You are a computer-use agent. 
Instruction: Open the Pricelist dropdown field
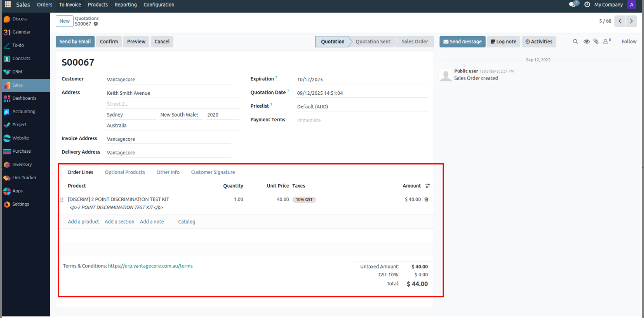[x=361, y=107]
